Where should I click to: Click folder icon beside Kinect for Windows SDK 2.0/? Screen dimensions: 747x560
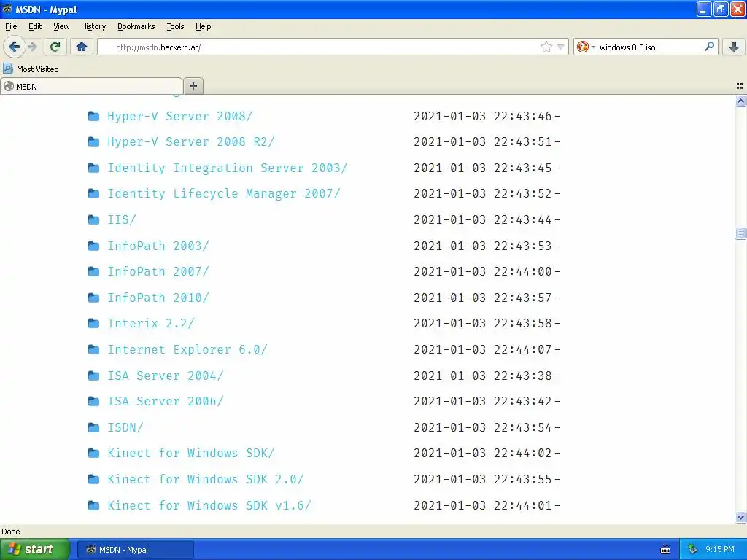click(x=94, y=480)
